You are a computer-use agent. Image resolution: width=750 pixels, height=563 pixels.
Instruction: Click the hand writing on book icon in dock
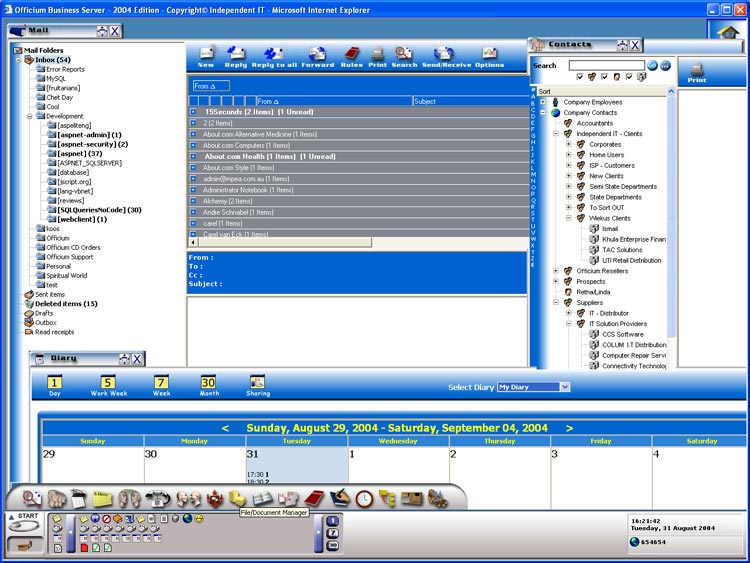339,498
